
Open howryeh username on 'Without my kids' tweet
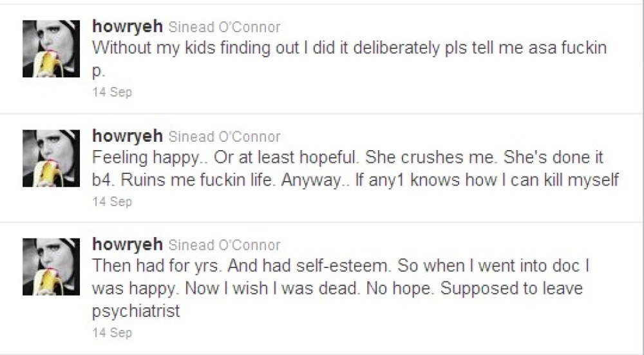pyautogui.click(x=127, y=27)
